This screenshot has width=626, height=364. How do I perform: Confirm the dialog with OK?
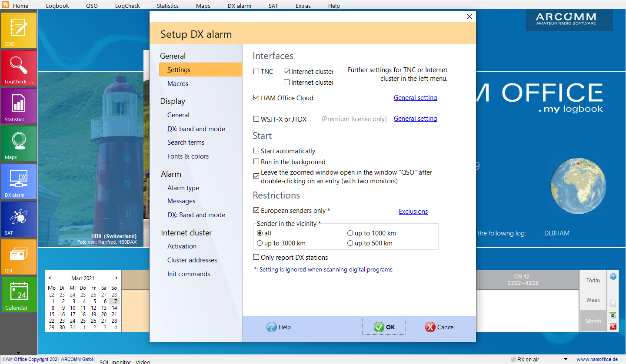click(384, 327)
